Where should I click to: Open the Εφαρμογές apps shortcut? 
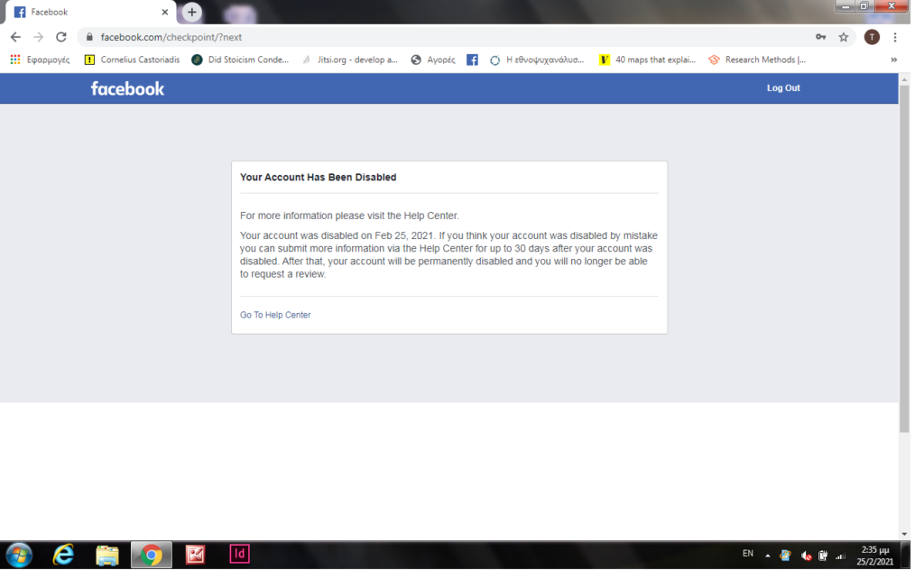[x=40, y=60]
